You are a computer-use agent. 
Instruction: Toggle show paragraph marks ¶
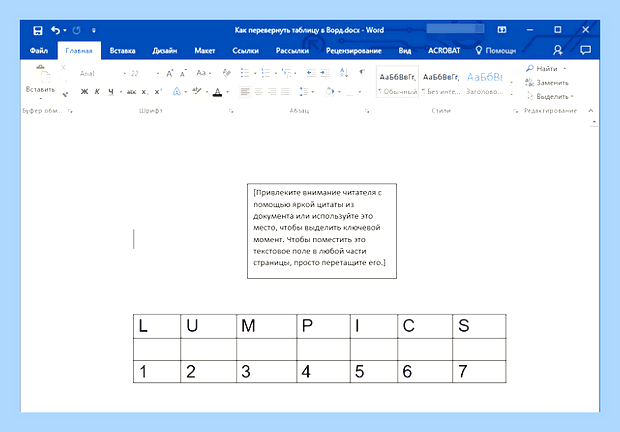point(362,72)
